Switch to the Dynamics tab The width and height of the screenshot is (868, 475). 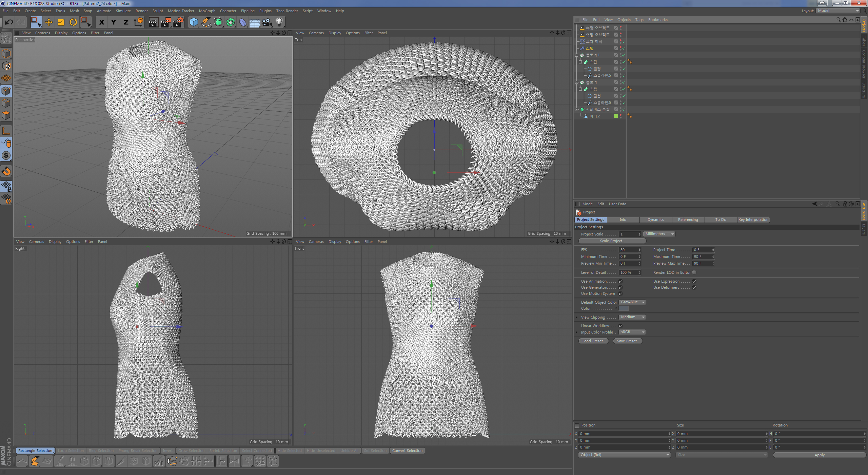click(655, 220)
